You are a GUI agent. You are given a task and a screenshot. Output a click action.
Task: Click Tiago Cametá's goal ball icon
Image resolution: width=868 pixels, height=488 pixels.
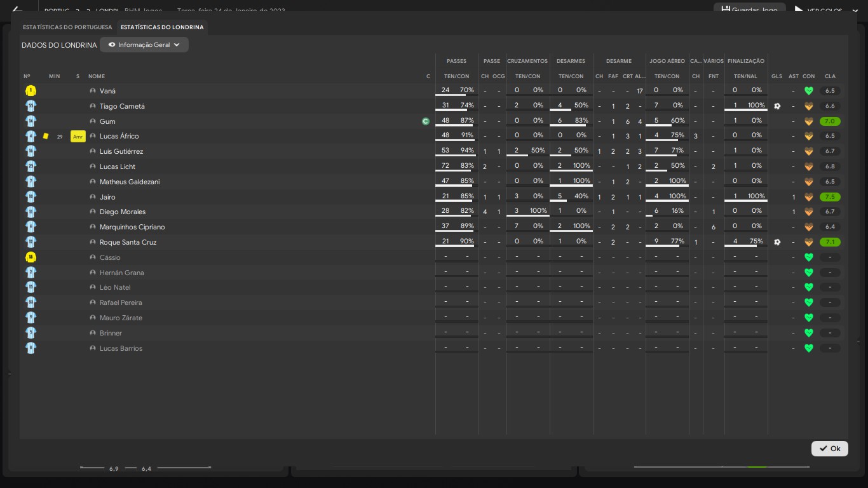pos(777,106)
